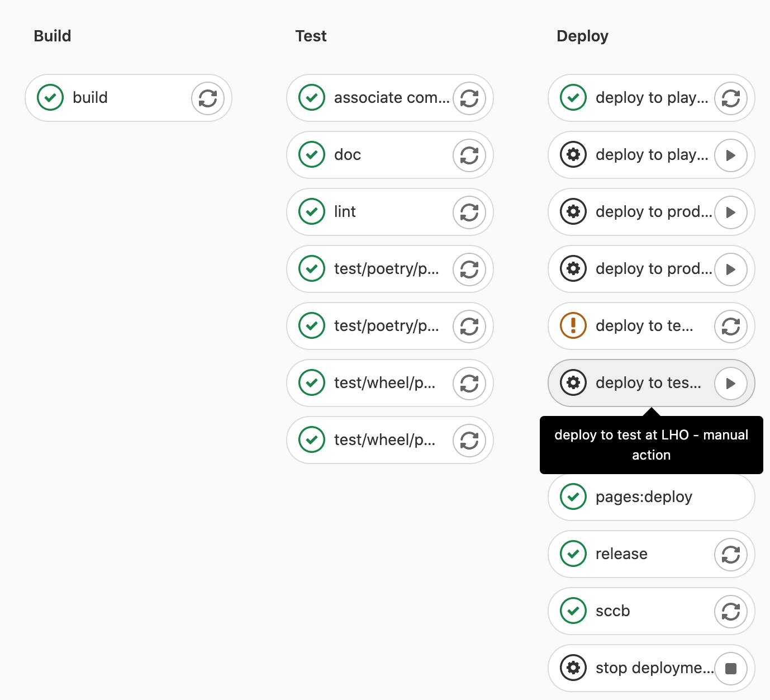Click the doc job's passed status icon
Viewport: 770px width, 700px height.
click(312, 155)
